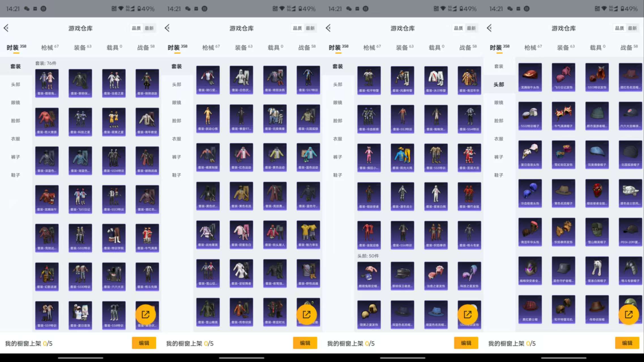Go back from screen with 头部 selected
Image resolution: width=644 pixels, height=362 pixels.
489,28
